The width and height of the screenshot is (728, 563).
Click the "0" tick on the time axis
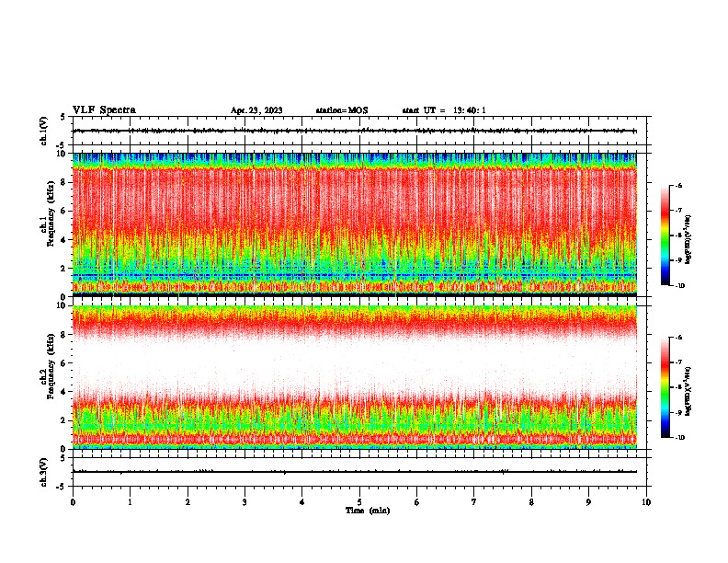tap(73, 502)
